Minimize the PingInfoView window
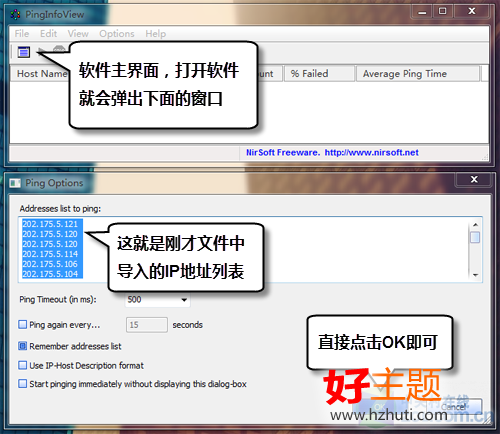Image resolution: width=500 pixels, height=434 pixels. pos(422,12)
